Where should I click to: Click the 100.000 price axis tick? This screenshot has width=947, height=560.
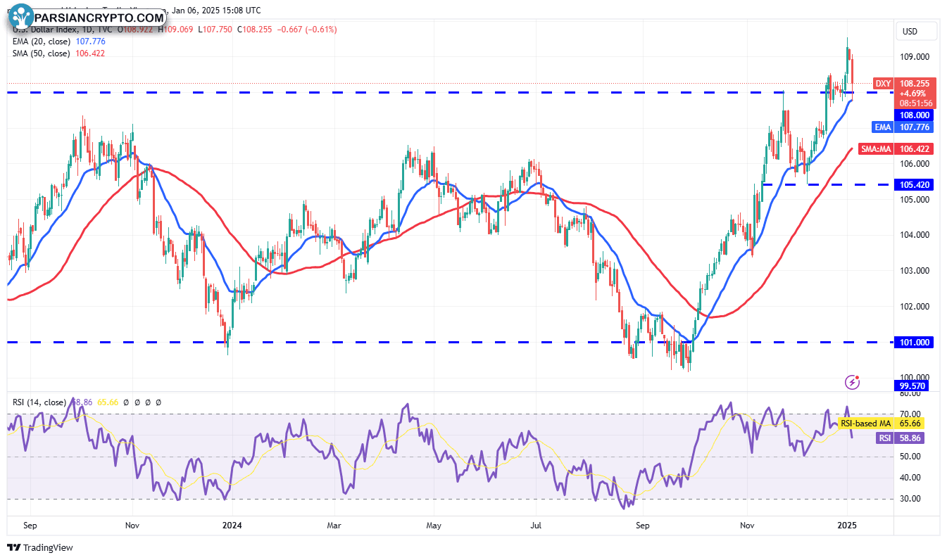tap(915, 378)
